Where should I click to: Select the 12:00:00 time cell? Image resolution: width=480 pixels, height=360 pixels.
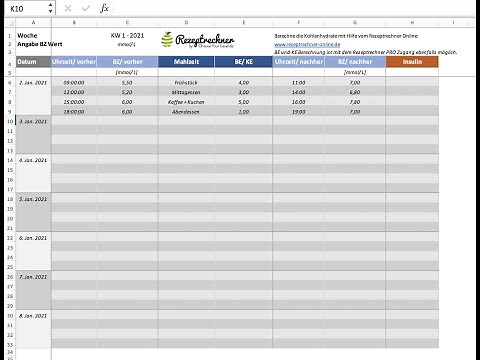74,92
